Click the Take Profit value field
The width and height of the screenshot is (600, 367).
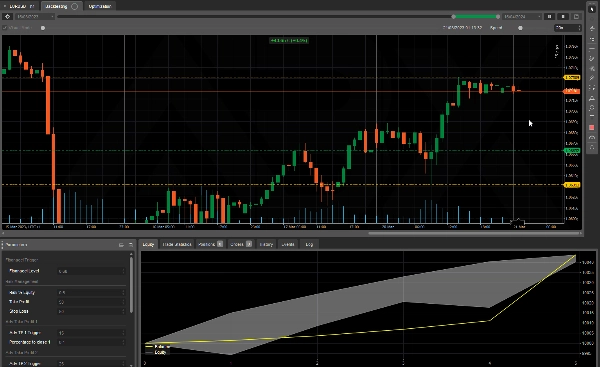(x=91, y=302)
